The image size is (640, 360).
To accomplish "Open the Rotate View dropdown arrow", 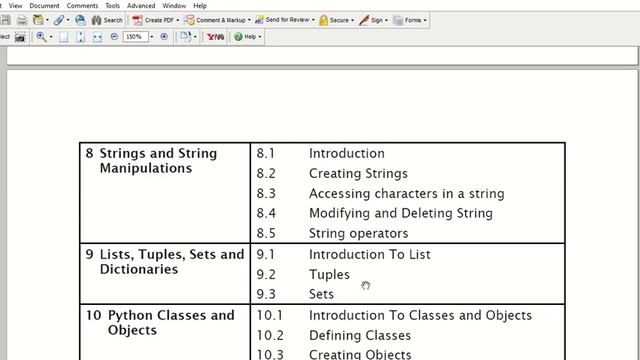I will [195, 37].
